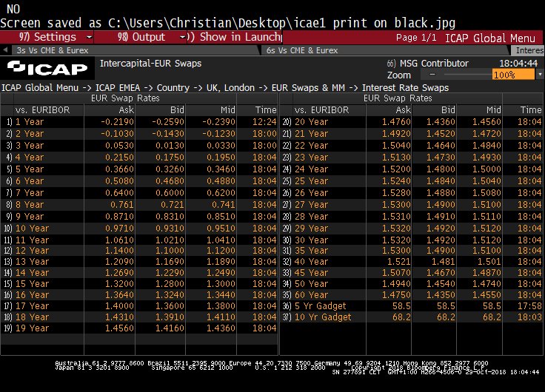The image size is (545, 392).
Task: Click Intercapital-EUR Swaps title
Action: [x=150, y=63]
